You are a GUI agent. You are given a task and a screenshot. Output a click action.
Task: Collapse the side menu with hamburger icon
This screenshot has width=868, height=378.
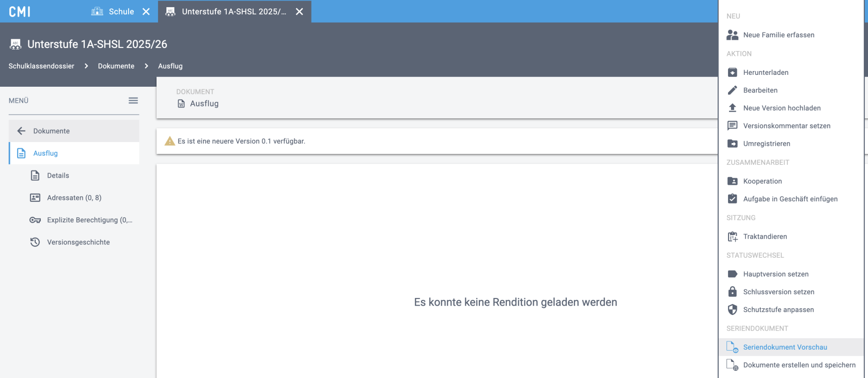point(133,101)
